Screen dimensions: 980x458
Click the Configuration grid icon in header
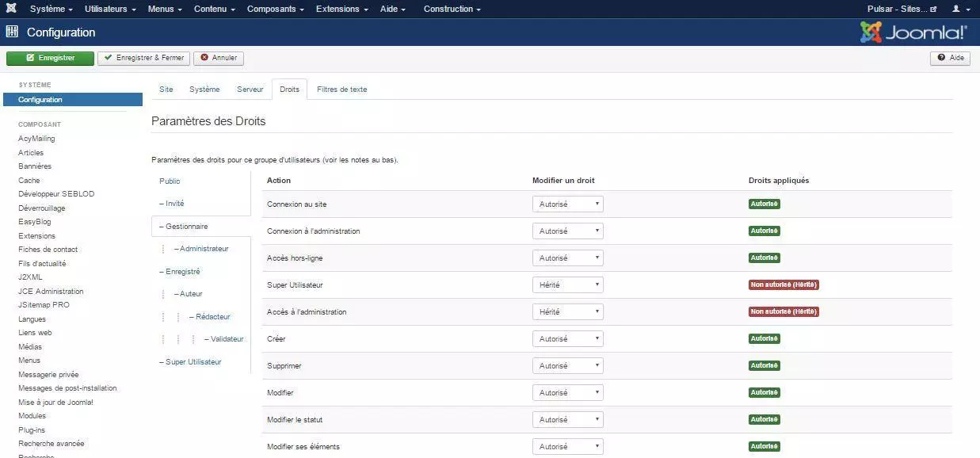(12, 32)
